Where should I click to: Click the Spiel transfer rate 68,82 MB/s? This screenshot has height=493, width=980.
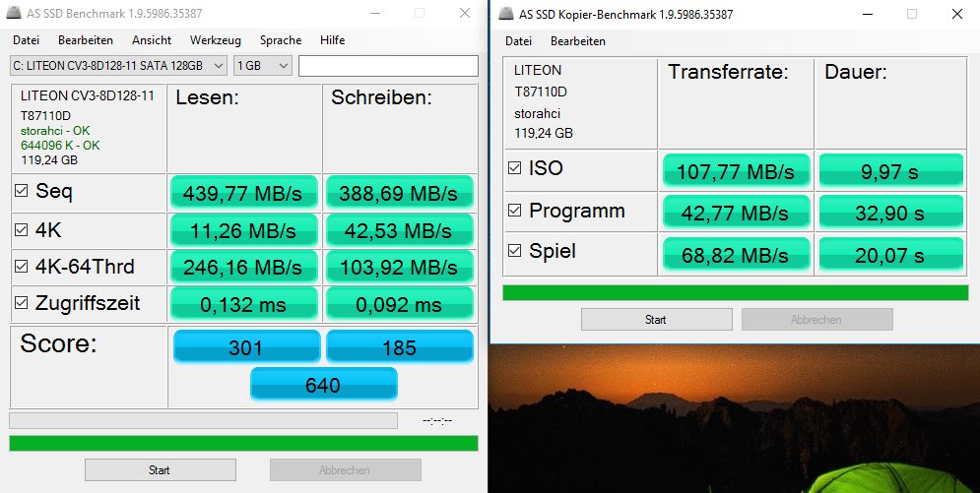point(737,254)
